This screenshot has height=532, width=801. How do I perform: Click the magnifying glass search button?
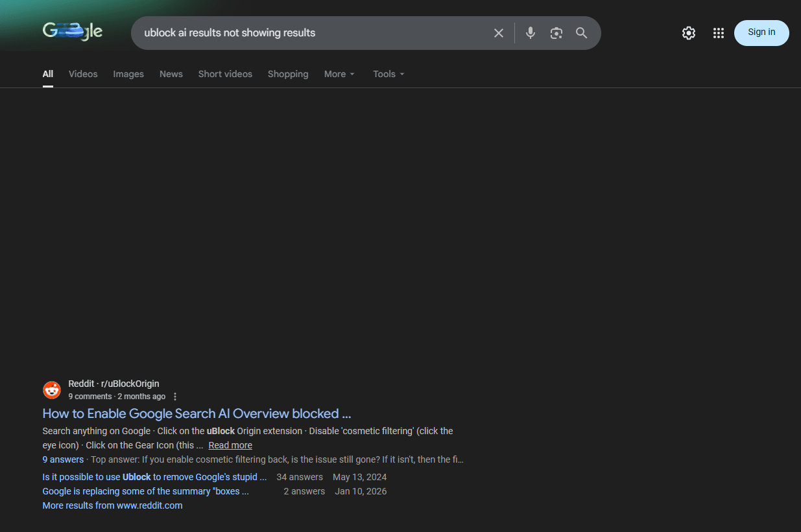tap(582, 33)
